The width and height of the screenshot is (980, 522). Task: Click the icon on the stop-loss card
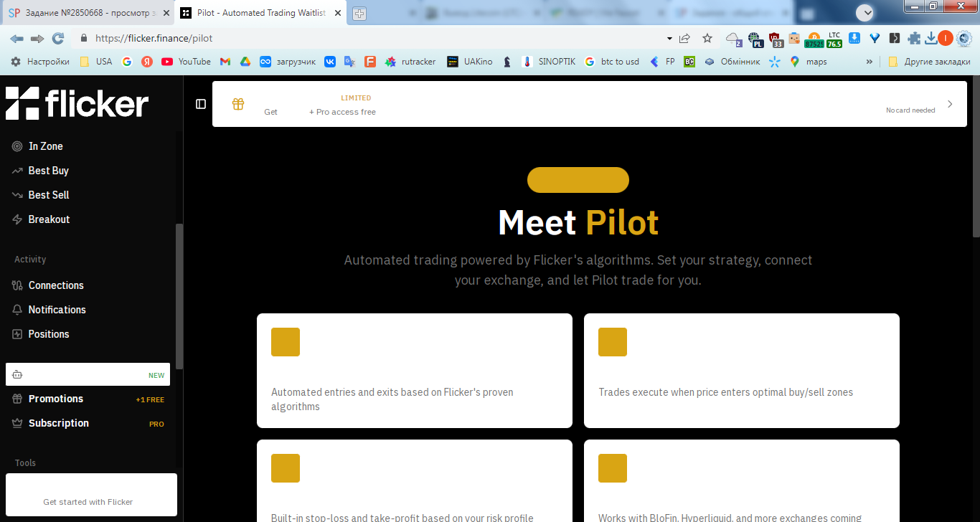pos(286,468)
